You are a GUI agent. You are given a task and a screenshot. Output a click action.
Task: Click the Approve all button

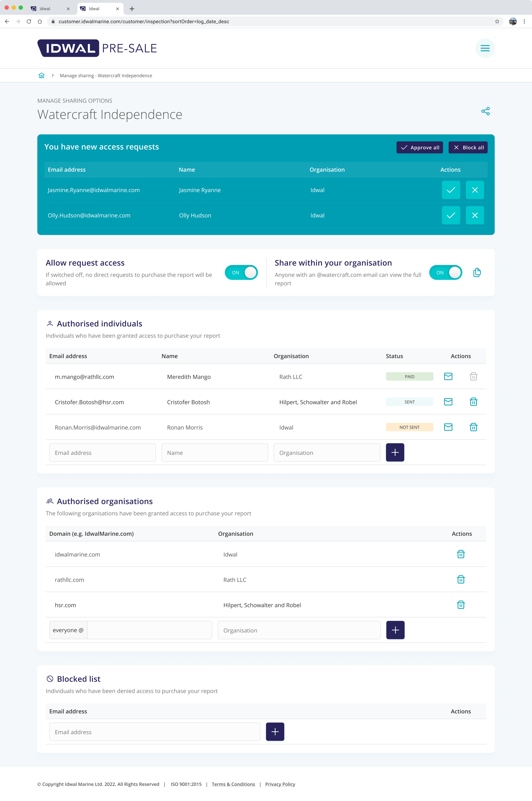click(x=420, y=147)
